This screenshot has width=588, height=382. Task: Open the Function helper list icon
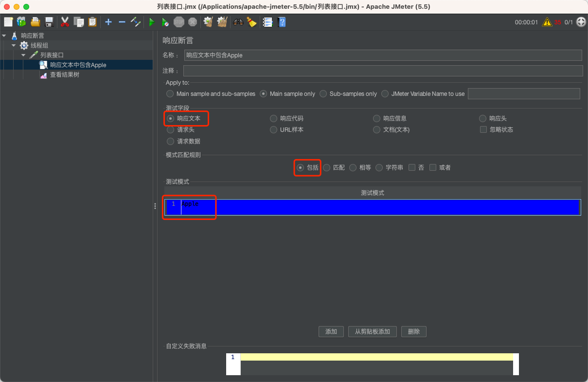click(x=267, y=22)
